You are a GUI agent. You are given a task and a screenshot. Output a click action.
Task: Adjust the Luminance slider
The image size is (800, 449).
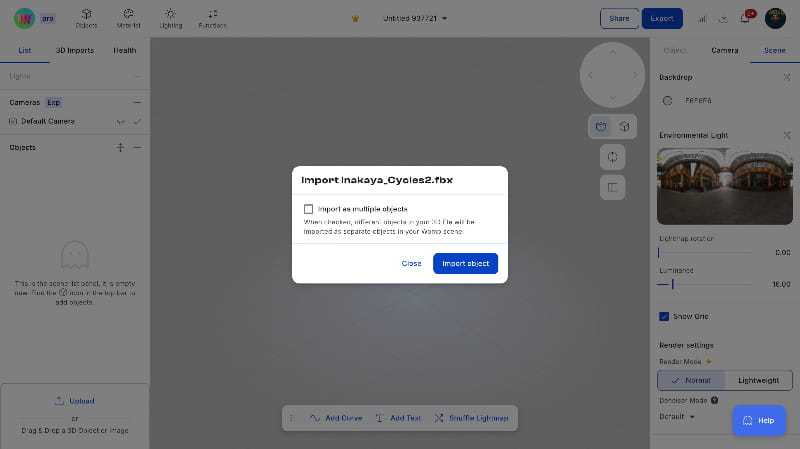707,284
